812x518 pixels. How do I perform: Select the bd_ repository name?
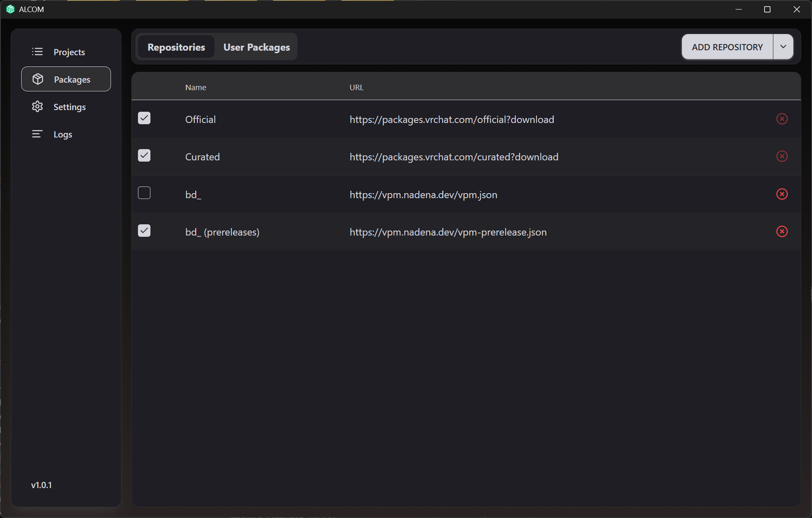click(x=193, y=194)
